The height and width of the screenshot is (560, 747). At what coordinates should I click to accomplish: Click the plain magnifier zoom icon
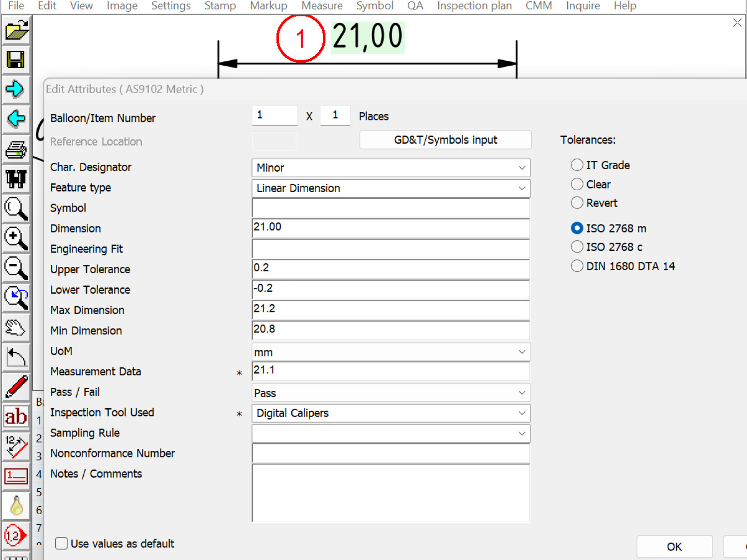pyautogui.click(x=16, y=209)
